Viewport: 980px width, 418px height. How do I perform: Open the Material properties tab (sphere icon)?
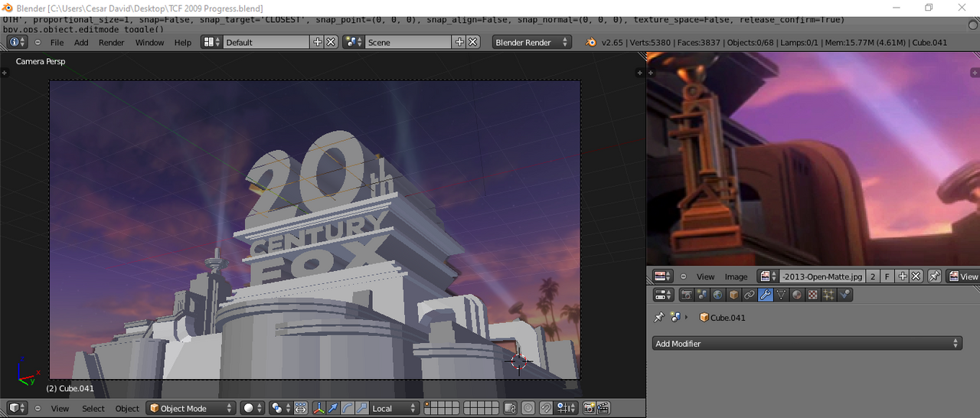pyautogui.click(x=797, y=295)
